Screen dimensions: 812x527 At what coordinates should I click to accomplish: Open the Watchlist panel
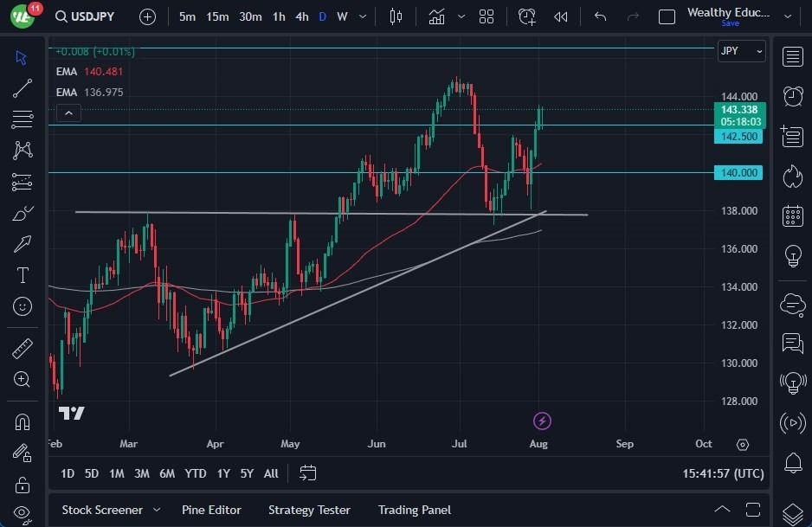point(793,56)
